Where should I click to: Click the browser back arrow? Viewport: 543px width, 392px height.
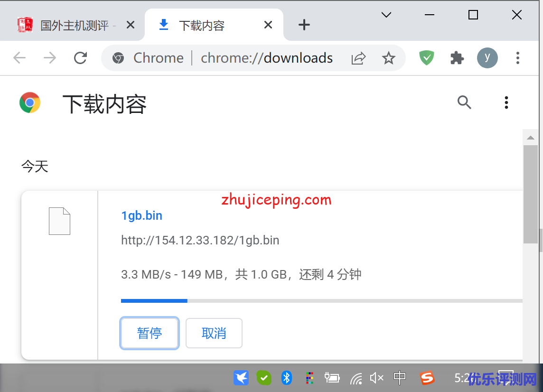click(x=19, y=58)
